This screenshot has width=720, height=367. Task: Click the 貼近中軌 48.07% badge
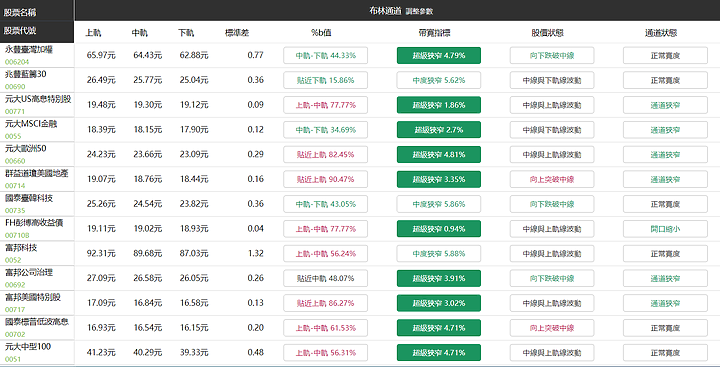(x=326, y=279)
